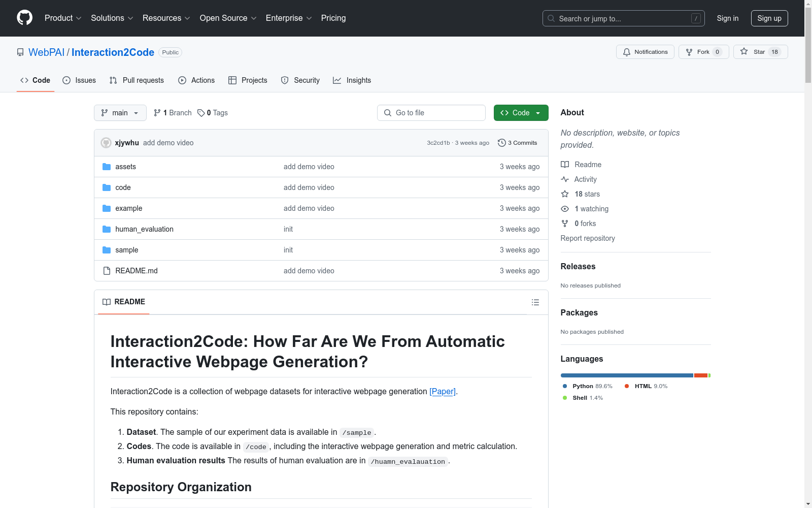Click the search magnifier icon in header
Screen dimensions: 812x508
[x=551, y=18]
